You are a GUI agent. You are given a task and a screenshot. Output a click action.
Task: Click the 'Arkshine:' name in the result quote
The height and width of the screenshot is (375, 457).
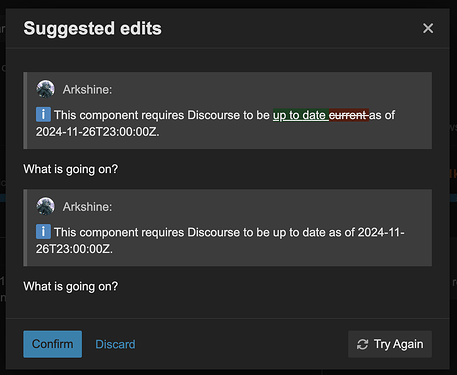(x=87, y=207)
